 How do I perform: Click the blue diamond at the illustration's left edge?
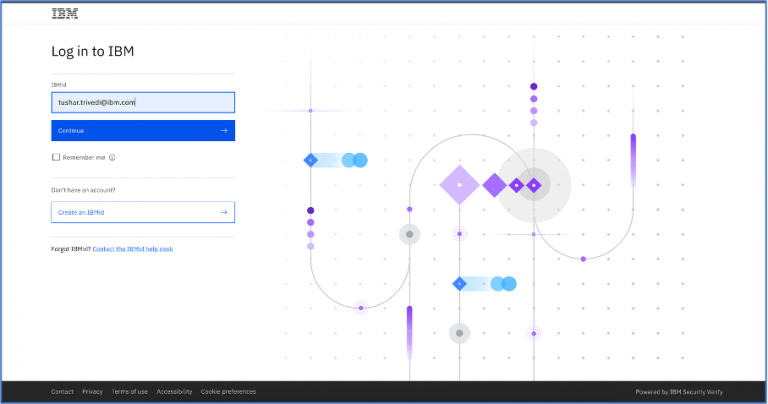click(310, 160)
